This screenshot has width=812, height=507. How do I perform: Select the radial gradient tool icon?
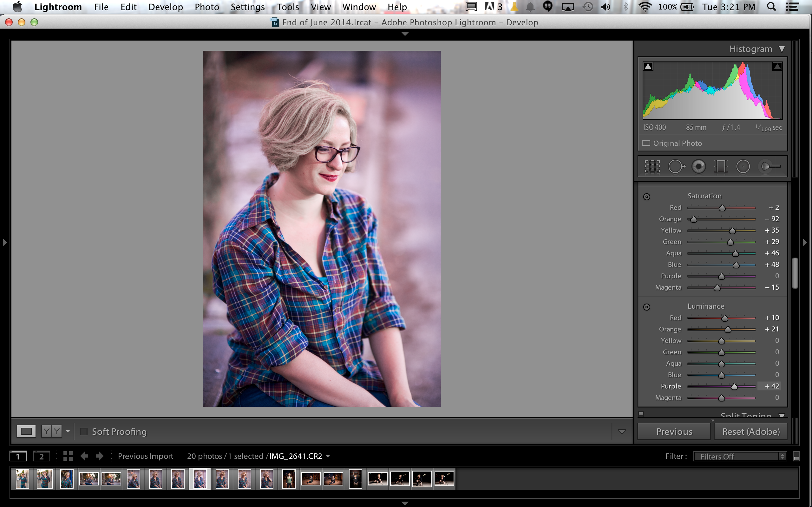(x=743, y=166)
